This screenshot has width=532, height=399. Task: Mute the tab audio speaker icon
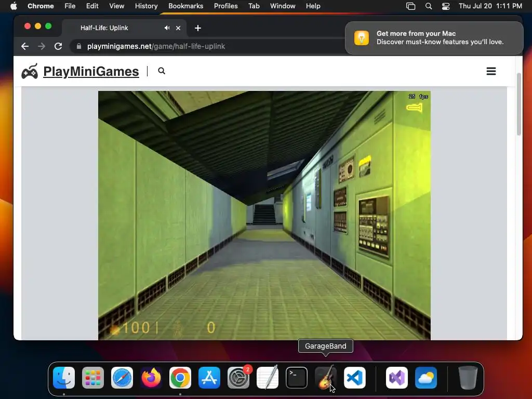tap(167, 28)
